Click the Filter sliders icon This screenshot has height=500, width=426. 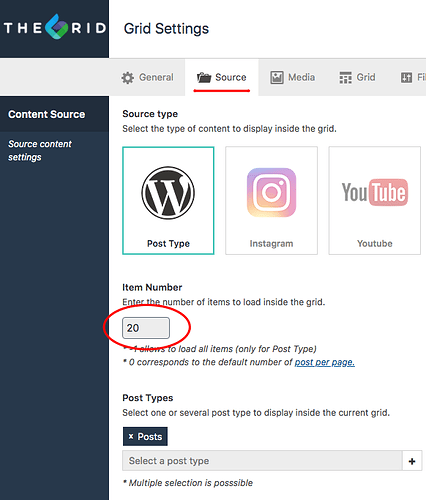406,78
